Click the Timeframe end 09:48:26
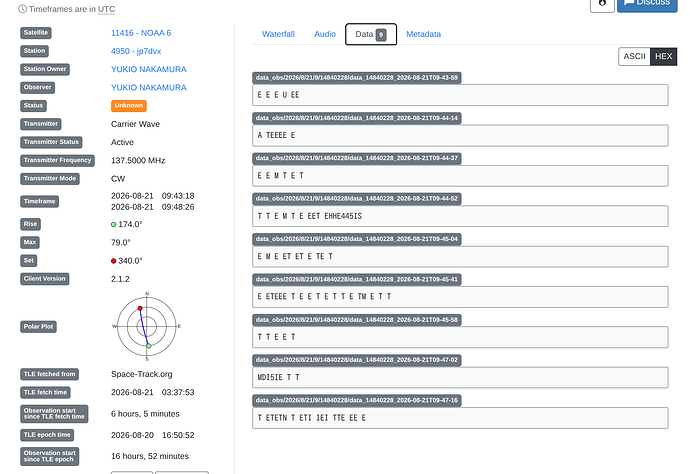 178,207
